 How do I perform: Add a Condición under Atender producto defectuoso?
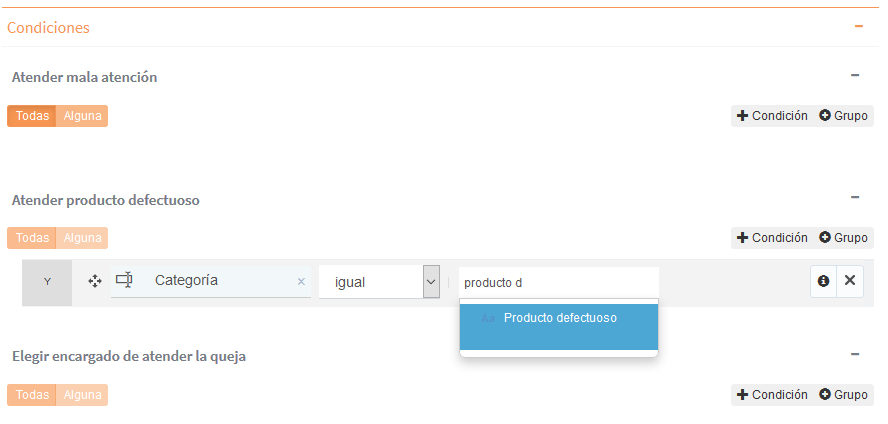[x=772, y=238]
